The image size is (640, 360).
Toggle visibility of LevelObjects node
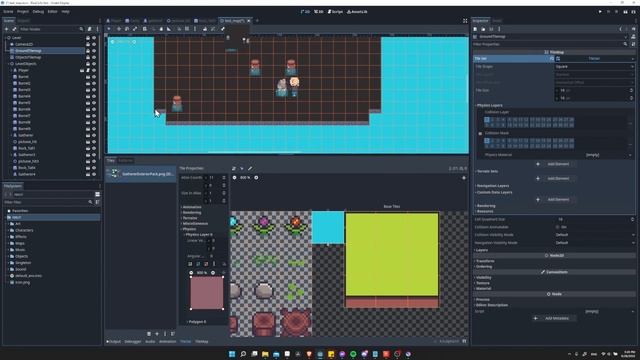[94, 64]
